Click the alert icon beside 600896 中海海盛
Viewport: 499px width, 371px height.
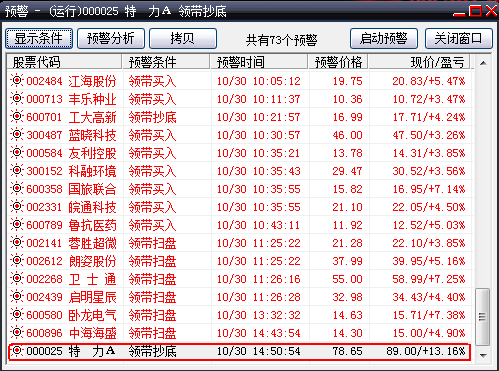17,332
